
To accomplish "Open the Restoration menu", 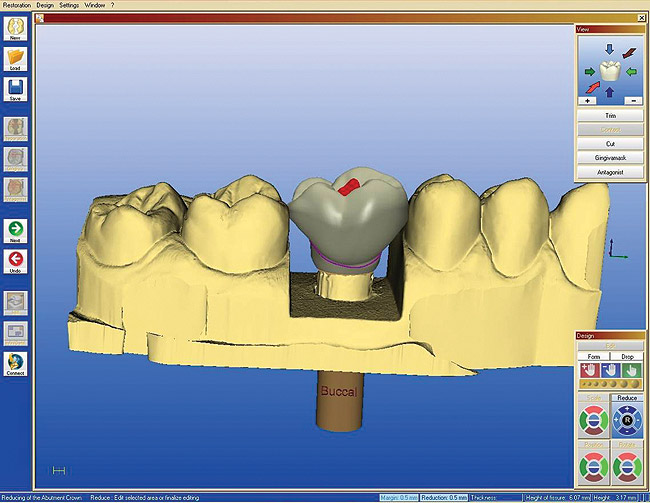I will point(18,5).
